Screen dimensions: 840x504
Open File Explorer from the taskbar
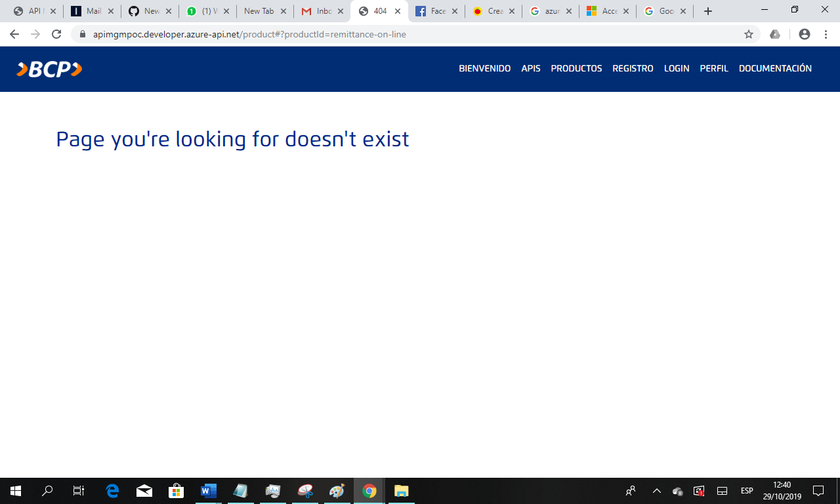(x=400, y=490)
